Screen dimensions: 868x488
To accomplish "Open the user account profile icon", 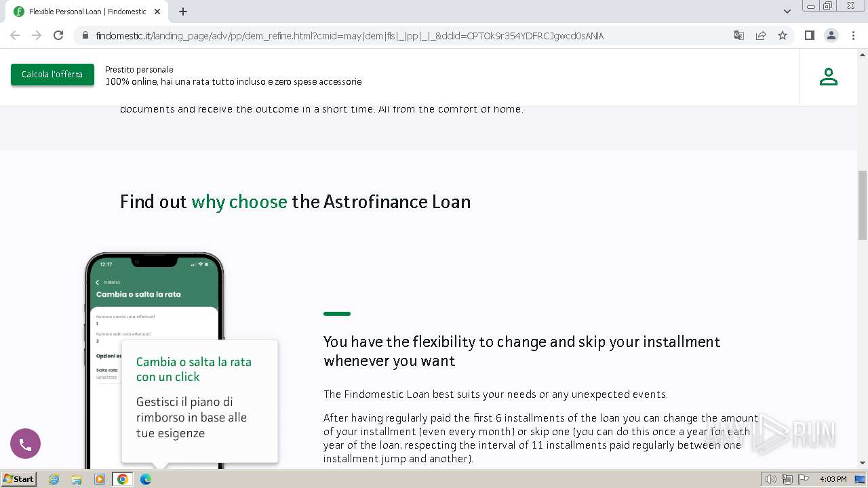I will click(x=828, y=77).
